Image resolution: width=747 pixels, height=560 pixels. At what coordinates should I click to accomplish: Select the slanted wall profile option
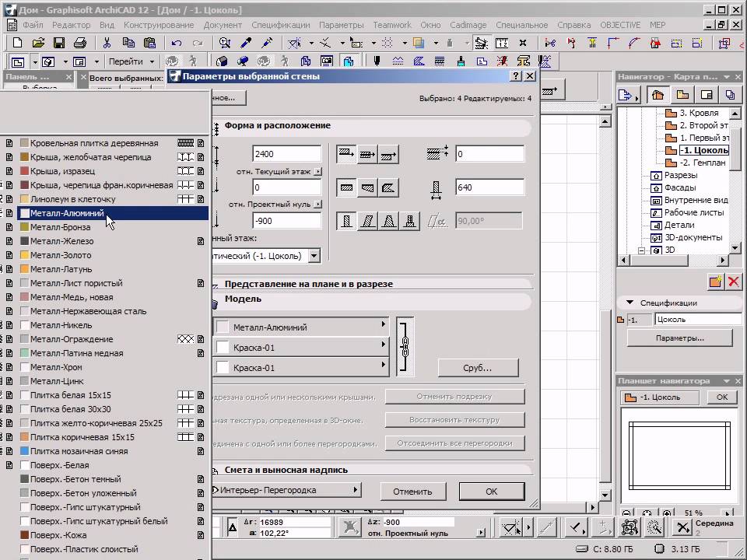coord(367,221)
